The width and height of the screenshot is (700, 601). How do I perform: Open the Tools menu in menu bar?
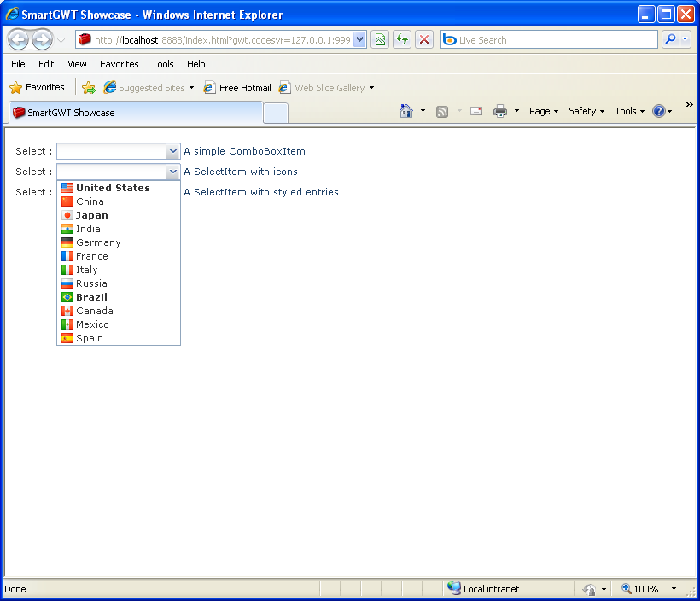[163, 64]
